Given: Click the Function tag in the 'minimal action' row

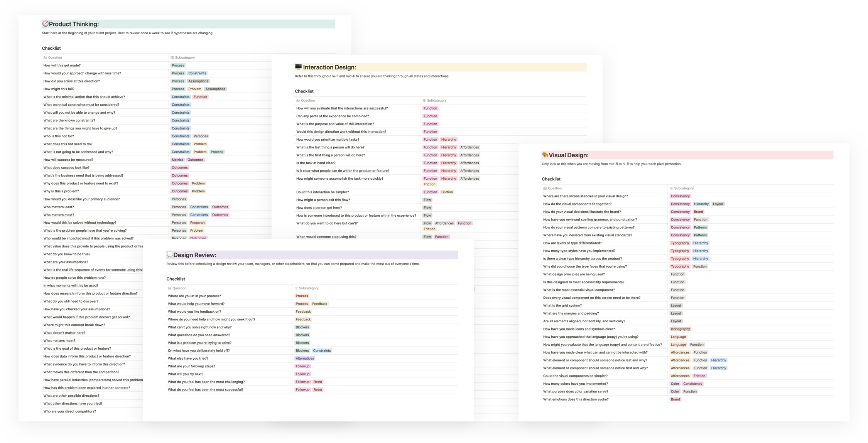Looking at the screenshot, I should pyautogui.click(x=200, y=97).
